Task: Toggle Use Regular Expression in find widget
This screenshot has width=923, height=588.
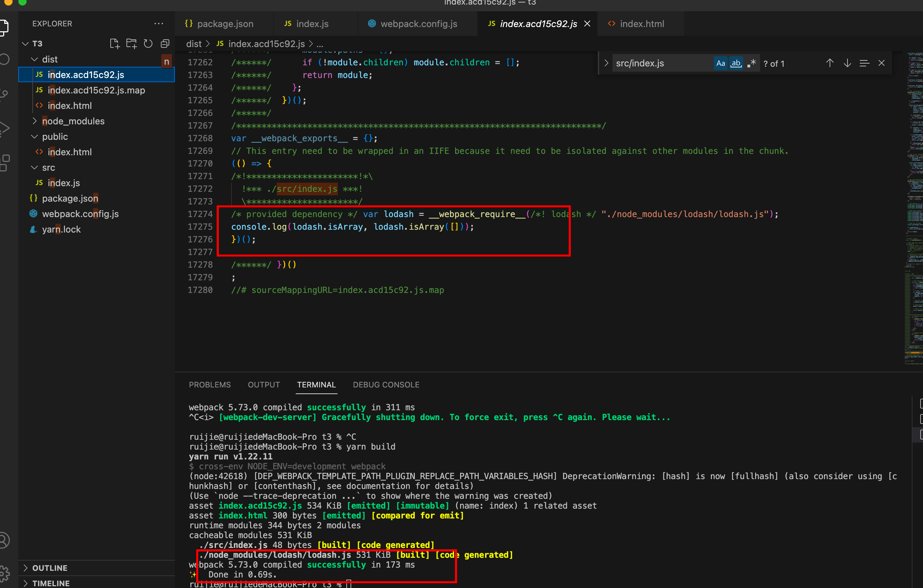Action: click(x=751, y=63)
